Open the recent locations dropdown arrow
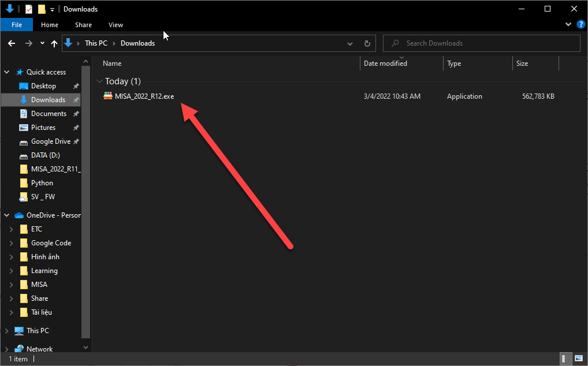The image size is (588, 366). pos(42,43)
